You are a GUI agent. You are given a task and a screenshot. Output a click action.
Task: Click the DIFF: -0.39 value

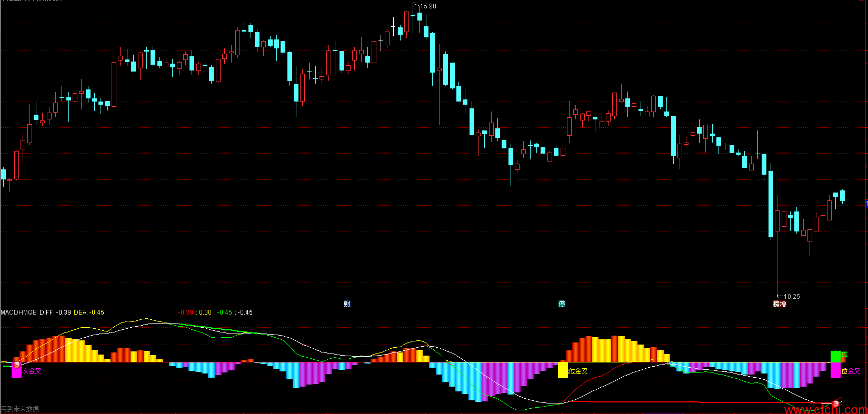[55, 312]
